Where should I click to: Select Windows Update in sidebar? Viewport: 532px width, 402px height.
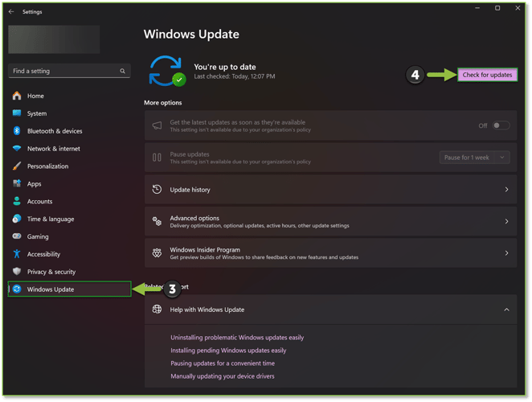click(70, 289)
